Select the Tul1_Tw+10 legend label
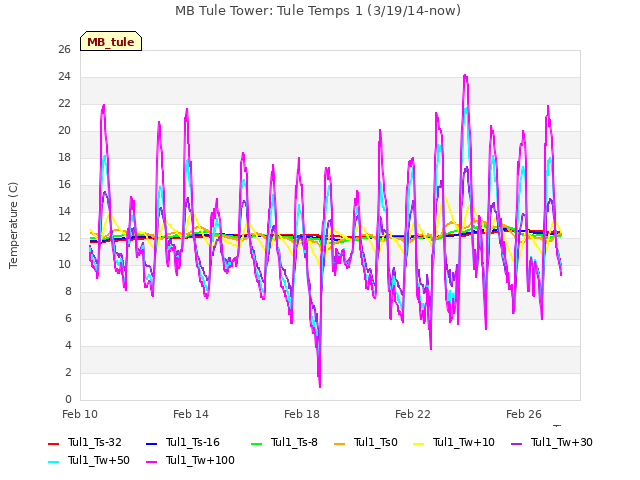640x480 pixels. click(x=464, y=442)
